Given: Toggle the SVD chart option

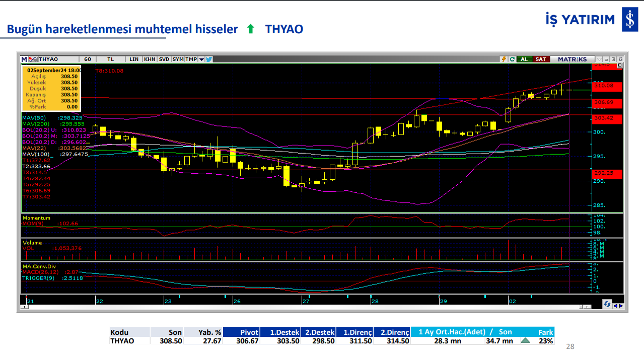Looking at the screenshot, I should coord(164,59).
